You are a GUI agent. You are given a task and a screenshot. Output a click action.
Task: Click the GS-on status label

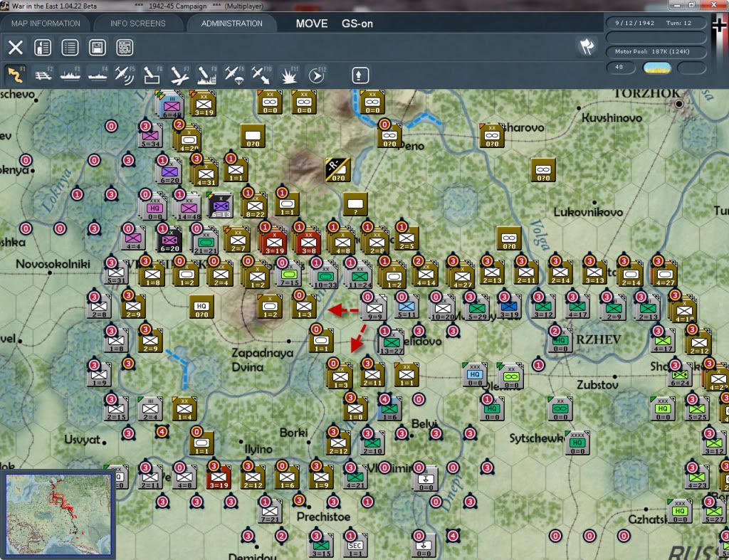(x=357, y=23)
